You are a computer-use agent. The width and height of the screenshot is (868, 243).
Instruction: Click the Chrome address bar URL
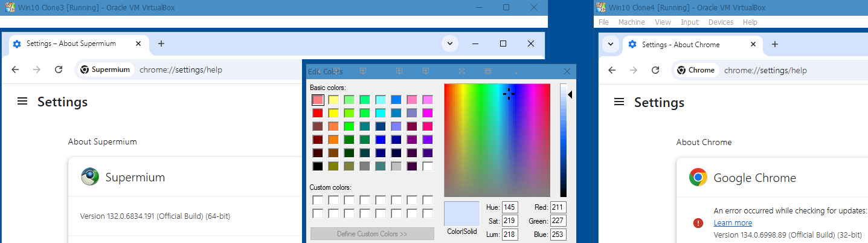point(765,70)
